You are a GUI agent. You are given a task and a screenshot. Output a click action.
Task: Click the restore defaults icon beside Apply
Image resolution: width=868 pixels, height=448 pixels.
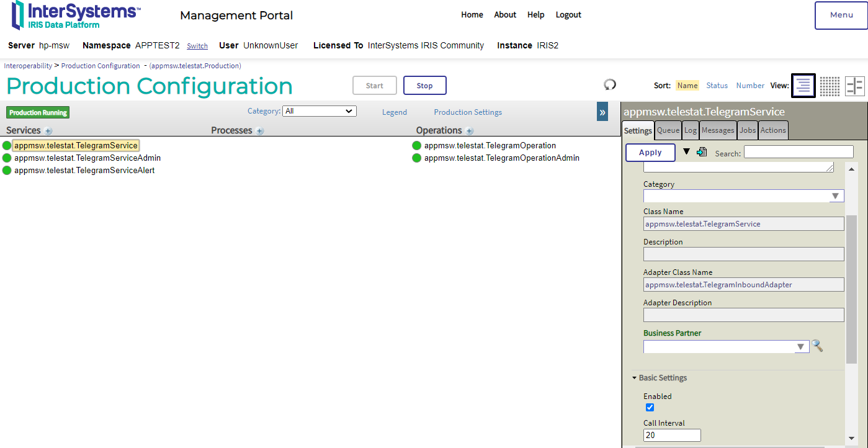click(x=702, y=151)
